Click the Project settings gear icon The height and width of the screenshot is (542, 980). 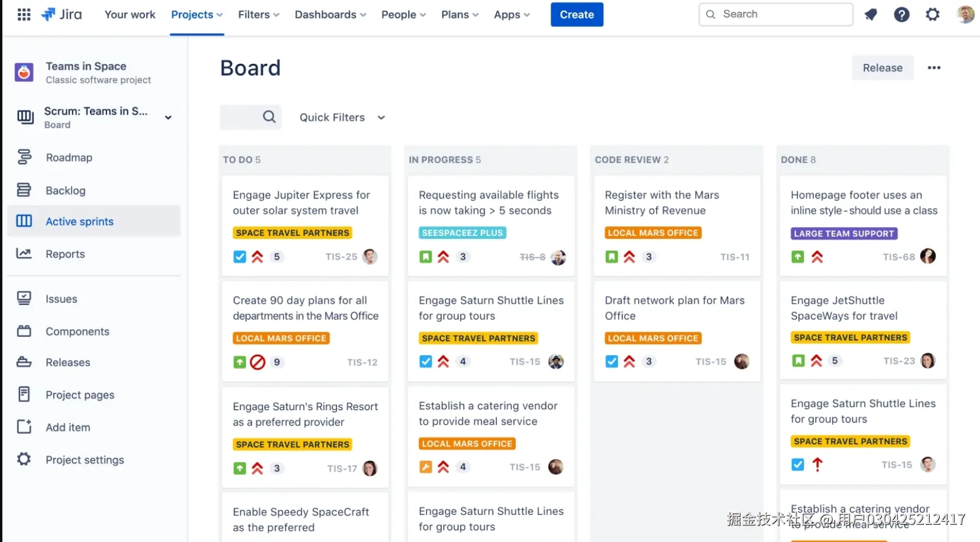pyautogui.click(x=24, y=459)
